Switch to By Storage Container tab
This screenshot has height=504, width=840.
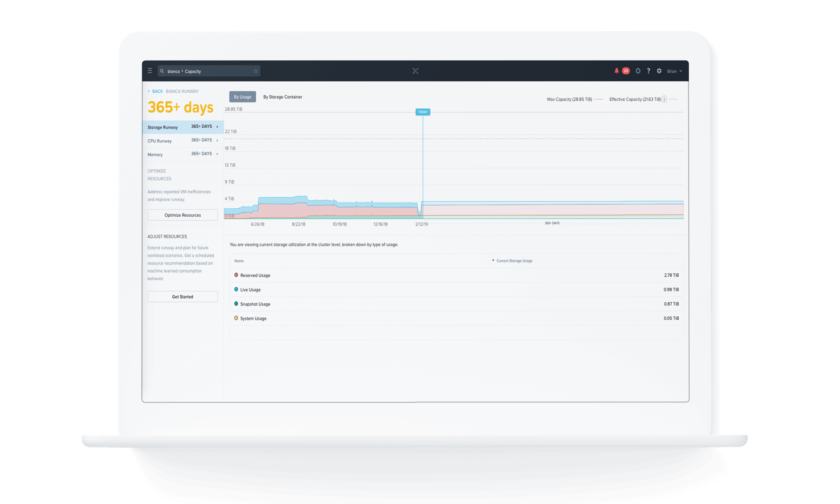283,97
